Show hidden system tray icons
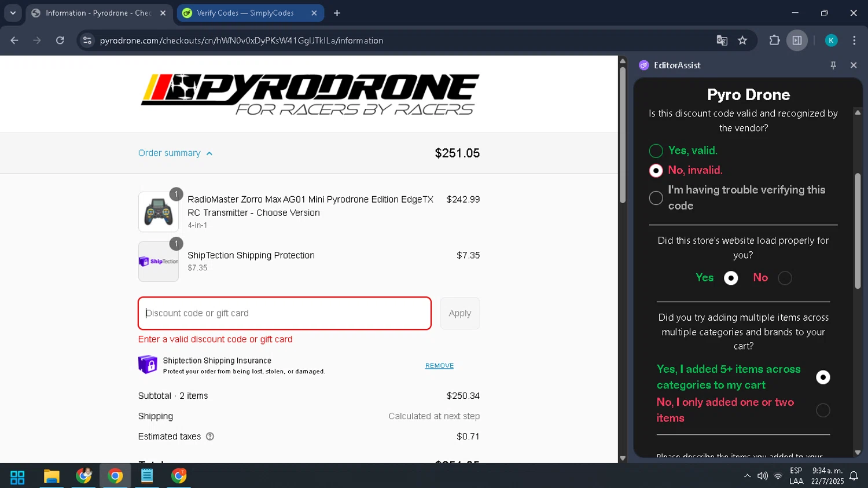Viewport: 868px width, 488px height. [x=747, y=476]
